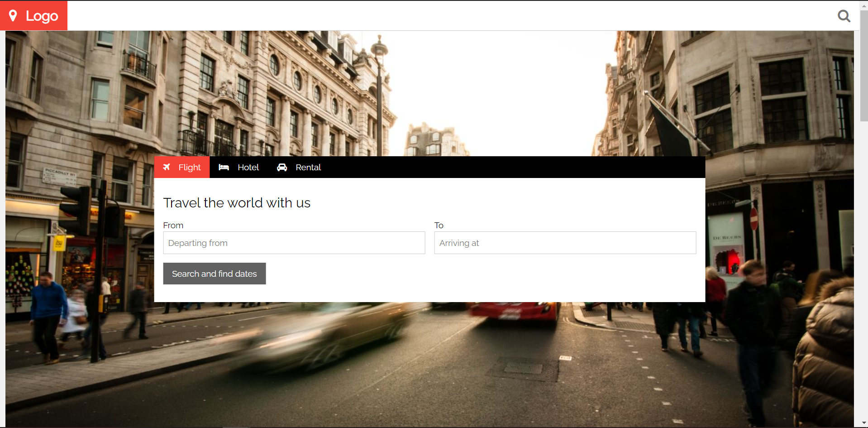This screenshot has height=428, width=868.
Task: Click the "Travel the world with us" heading
Action: pos(237,203)
